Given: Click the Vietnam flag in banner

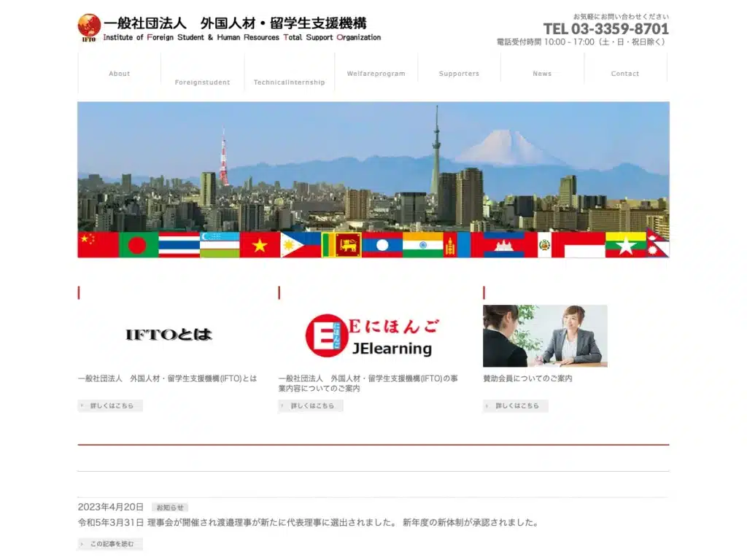Looking at the screenshot, I should coord(260,245).
